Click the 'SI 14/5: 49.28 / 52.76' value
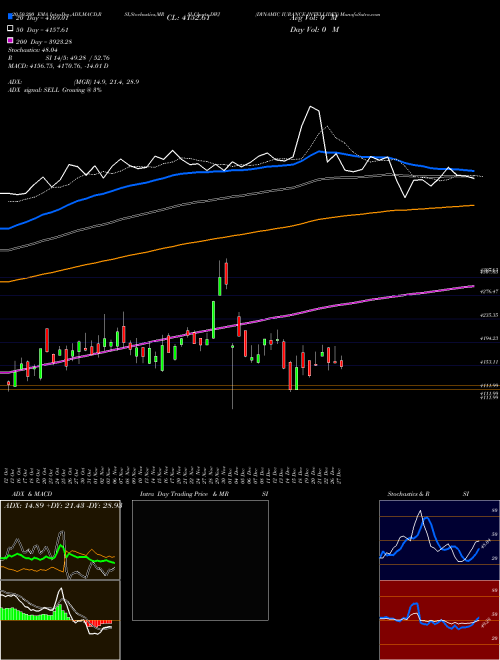500x660 pixels. coord(77,58)
